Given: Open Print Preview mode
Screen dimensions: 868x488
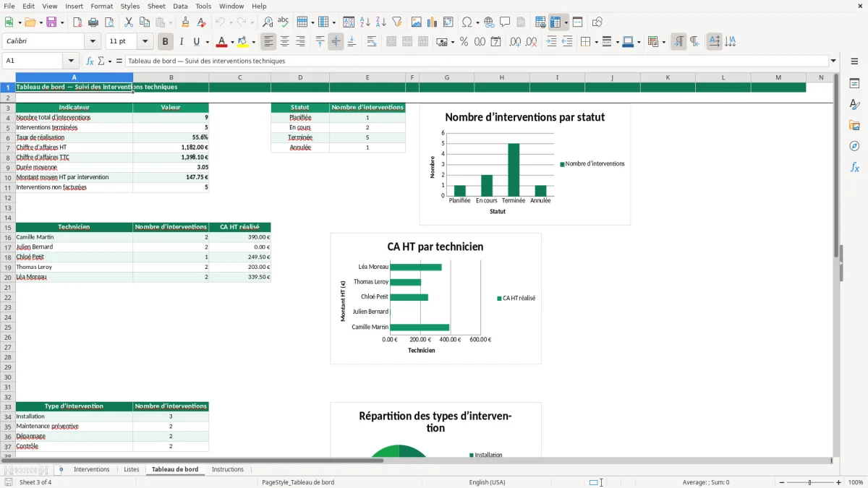Looking at the screenshot, I should [109, 22].
